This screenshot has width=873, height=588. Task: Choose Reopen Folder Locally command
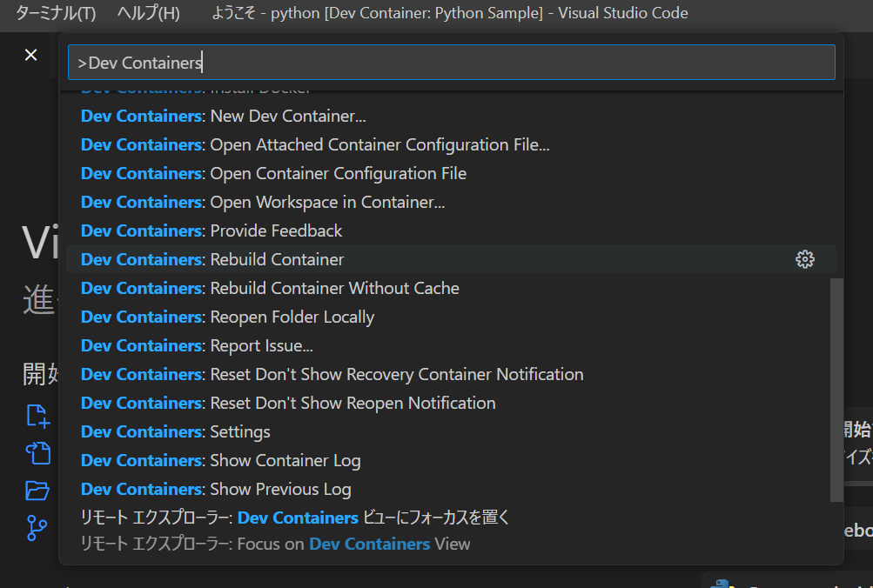pos(451,317)
